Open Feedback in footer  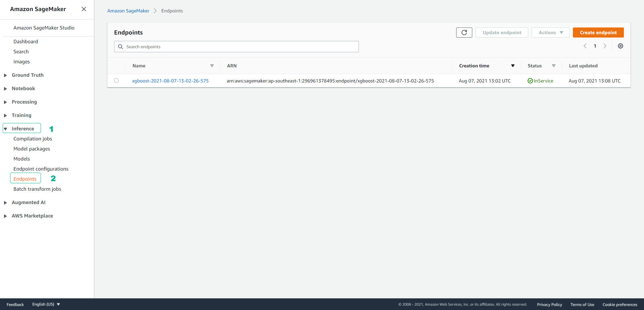[x=15, y=305]
